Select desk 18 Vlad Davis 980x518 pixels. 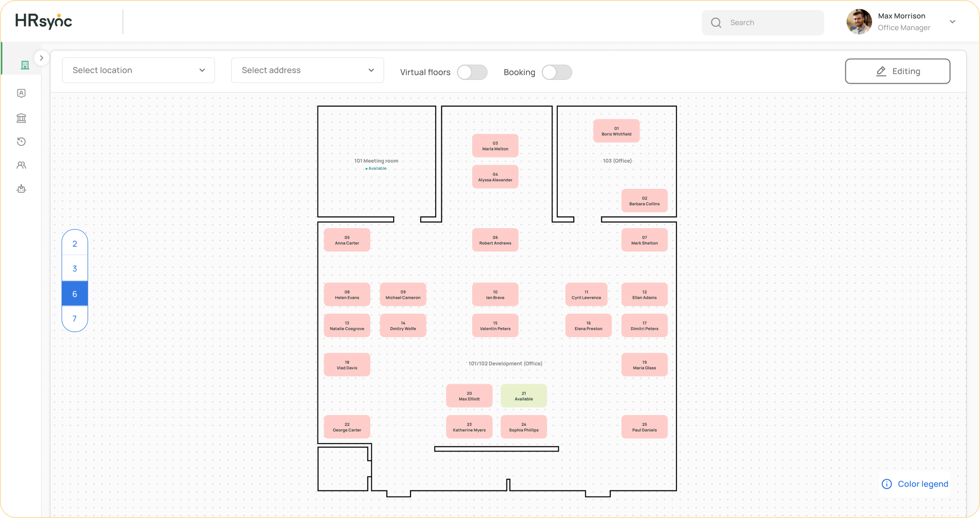[347, 365]
